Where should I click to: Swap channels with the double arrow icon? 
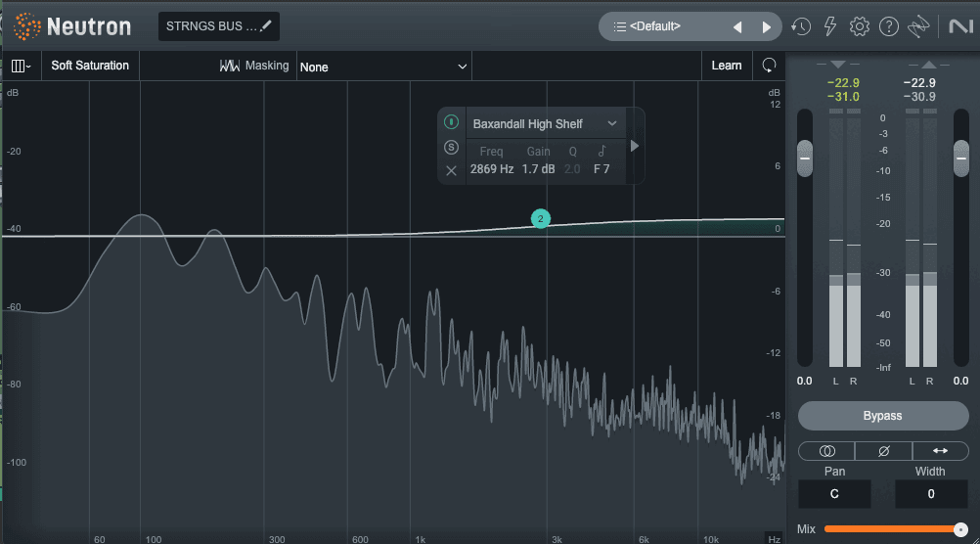[941, 451]
